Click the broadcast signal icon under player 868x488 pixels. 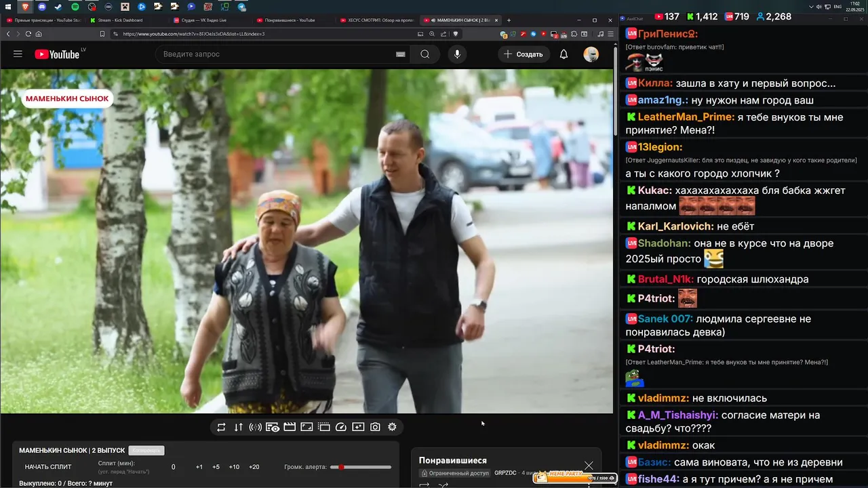(256, 427)
